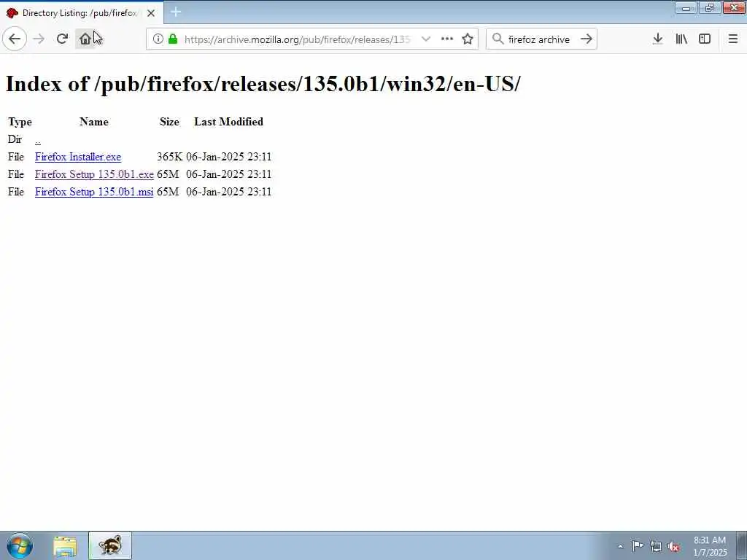This screenshot has width=747, height=560.
Task: Download Firefox Setup 135.0b1.exe
Action: click(x=94, y=174)
